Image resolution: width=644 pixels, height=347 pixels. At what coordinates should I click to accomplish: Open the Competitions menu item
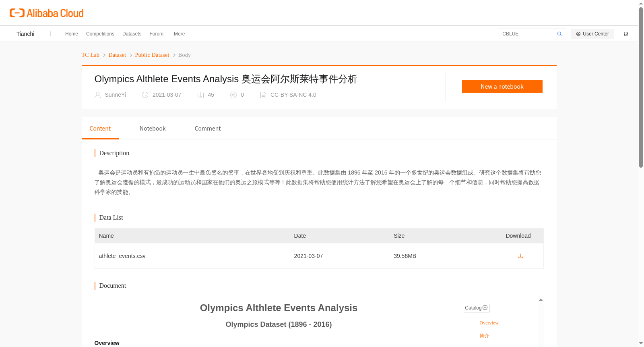point(100,34)
